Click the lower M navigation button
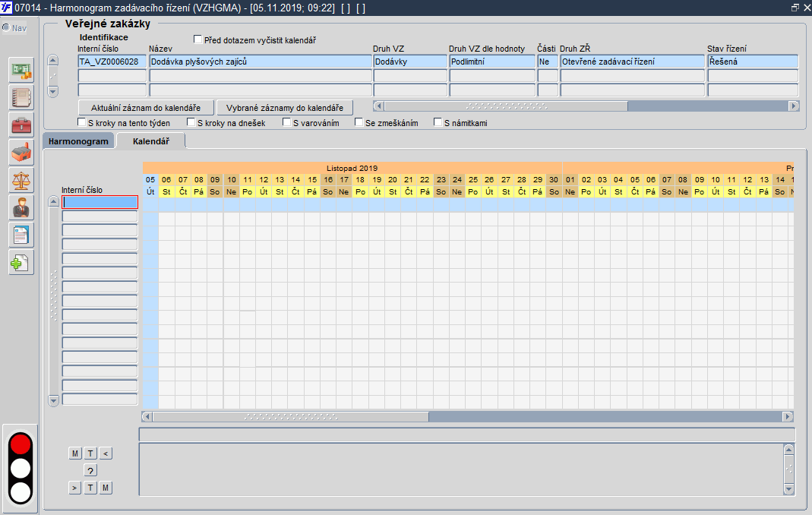This screenshot has height=515, width=812. coord(106,488)
